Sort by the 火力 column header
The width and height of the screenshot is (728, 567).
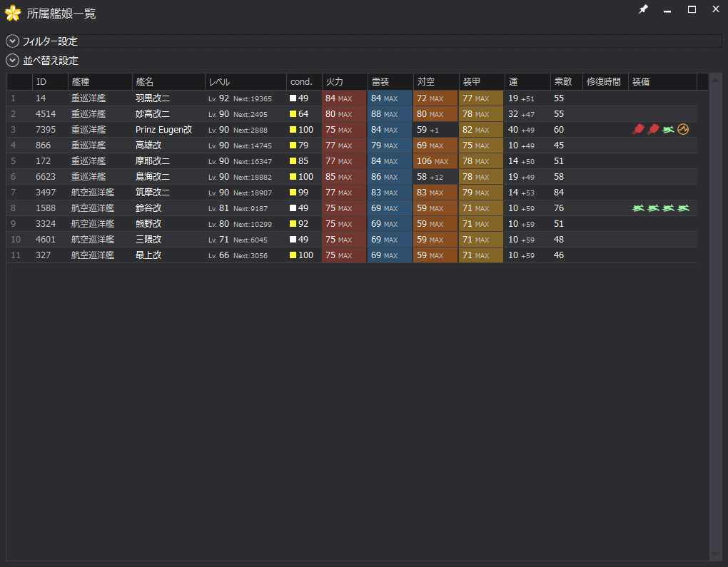pyautogui.click(x=345, y=82)
